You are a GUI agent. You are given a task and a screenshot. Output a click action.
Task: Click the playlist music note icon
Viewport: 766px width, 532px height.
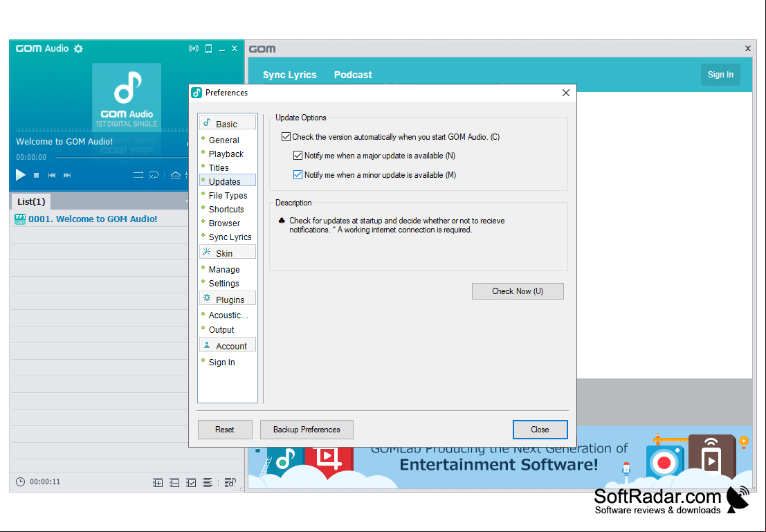(230, 483)
